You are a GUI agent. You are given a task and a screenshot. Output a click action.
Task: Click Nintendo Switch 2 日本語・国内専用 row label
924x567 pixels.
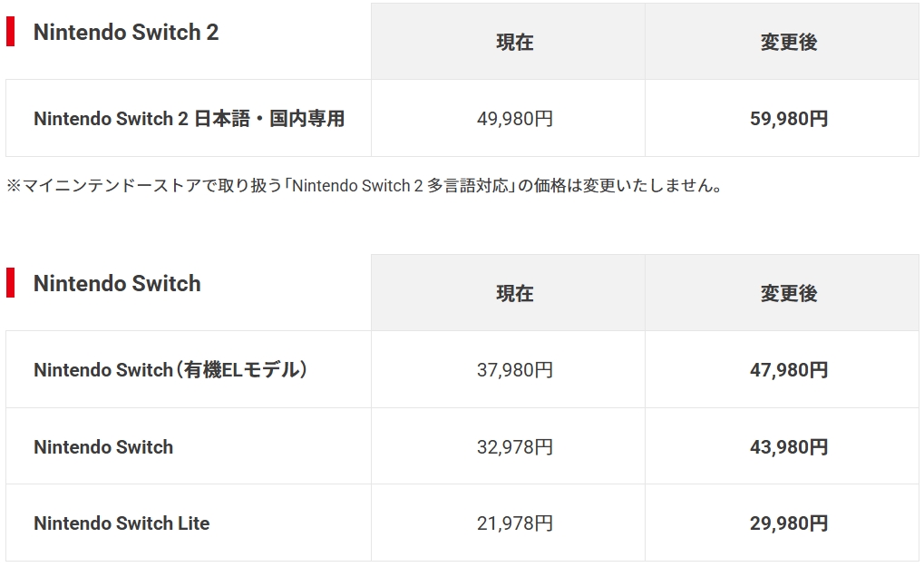190,119
